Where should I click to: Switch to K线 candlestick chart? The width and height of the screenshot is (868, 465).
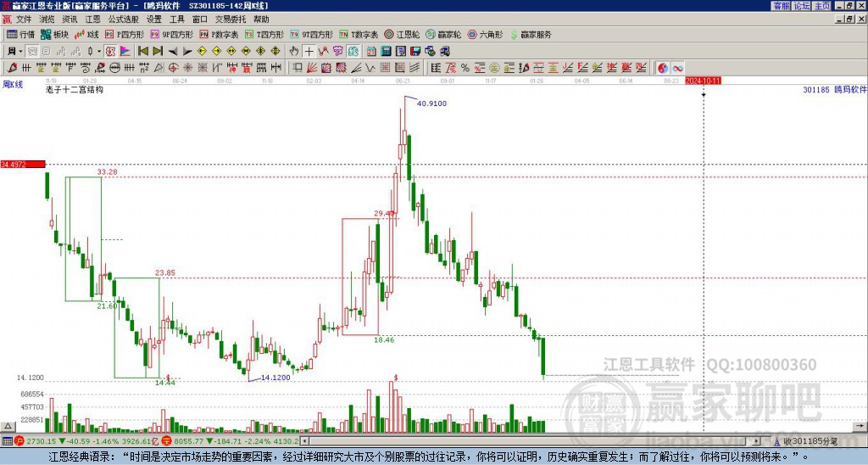(x=86, y=34)
